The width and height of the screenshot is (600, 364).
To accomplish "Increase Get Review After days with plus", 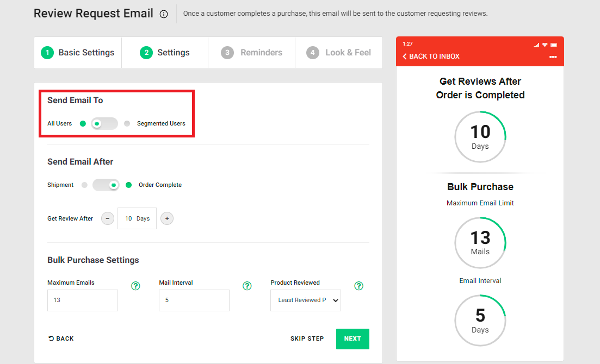I will 167,219.
